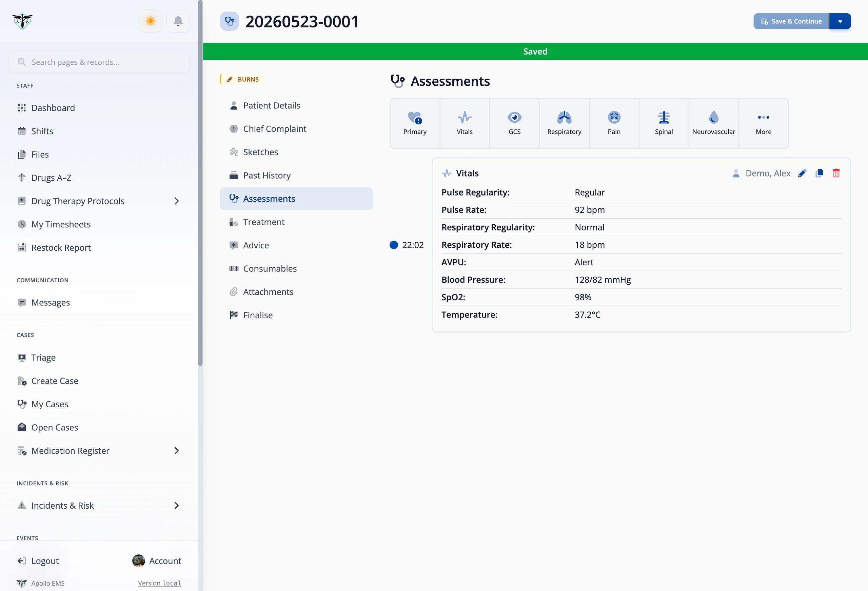Image resolution: width=868 pixels, height=591 pixels.
Task: Show More assessment types
Action: pyautogui.click(x=764, y=123)
